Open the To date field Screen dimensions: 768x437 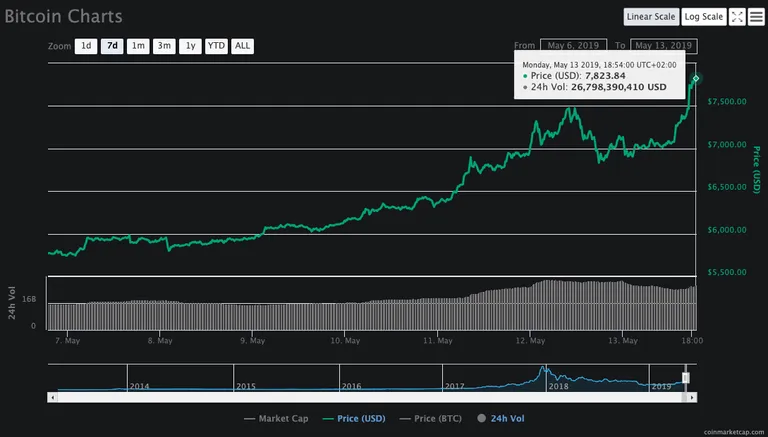664,46
